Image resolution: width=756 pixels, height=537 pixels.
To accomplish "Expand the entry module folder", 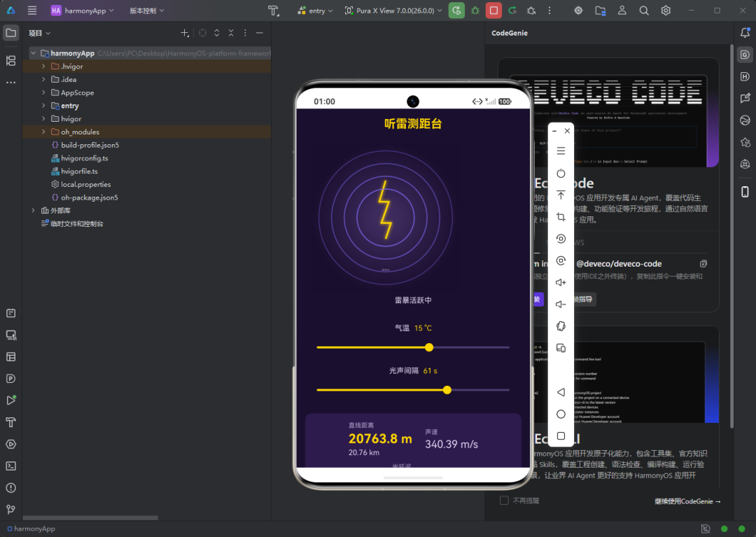I will coord(43,105).
